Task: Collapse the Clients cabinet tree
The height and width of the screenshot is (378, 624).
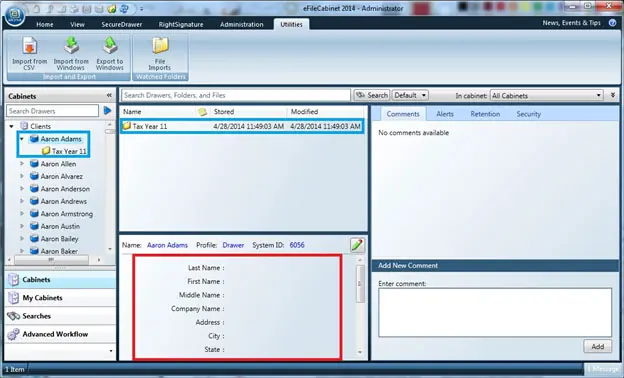Action: click(x=12, y=126)
